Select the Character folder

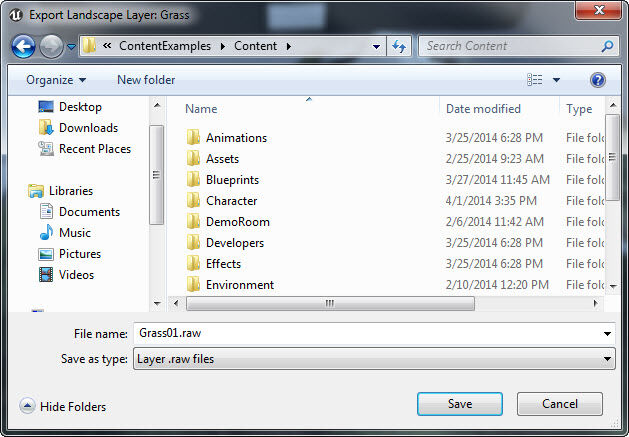pyautogui.click(x=231, y=201)
